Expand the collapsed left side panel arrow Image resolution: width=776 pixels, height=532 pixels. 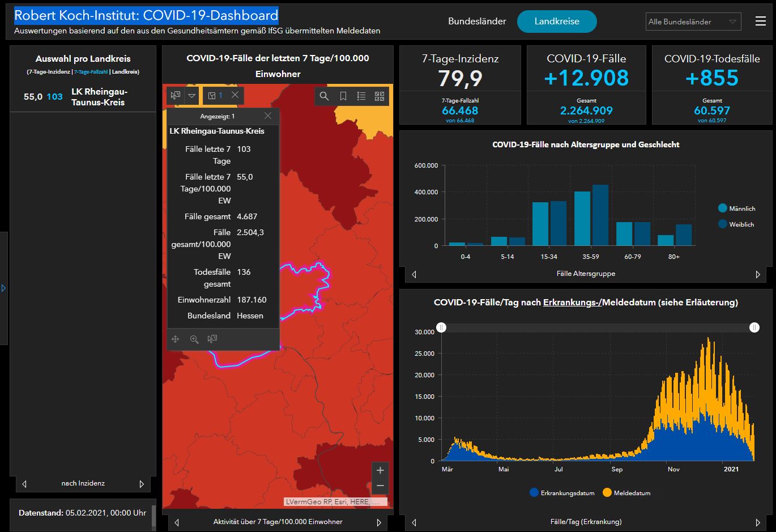point(3,288)
